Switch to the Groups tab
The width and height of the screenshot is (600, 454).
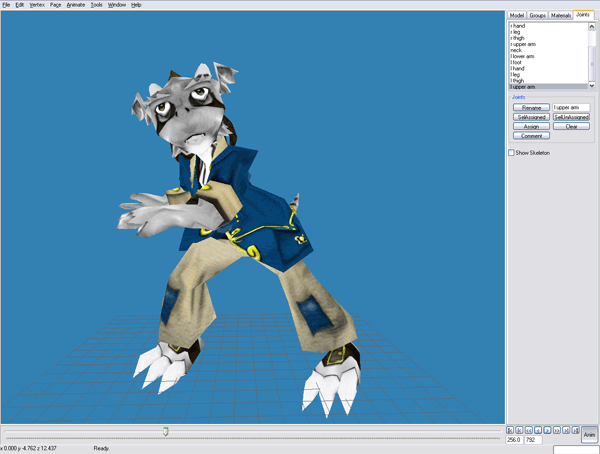click(x=537, y=15)
